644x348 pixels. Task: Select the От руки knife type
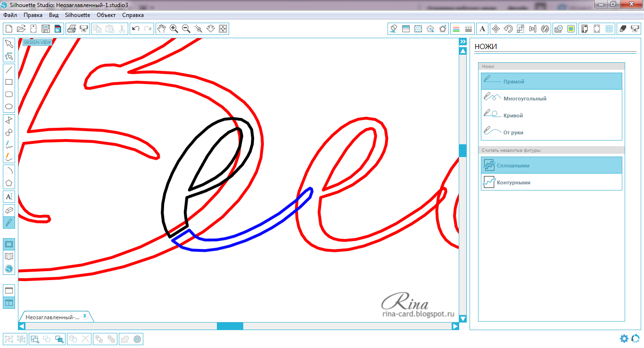552,132
